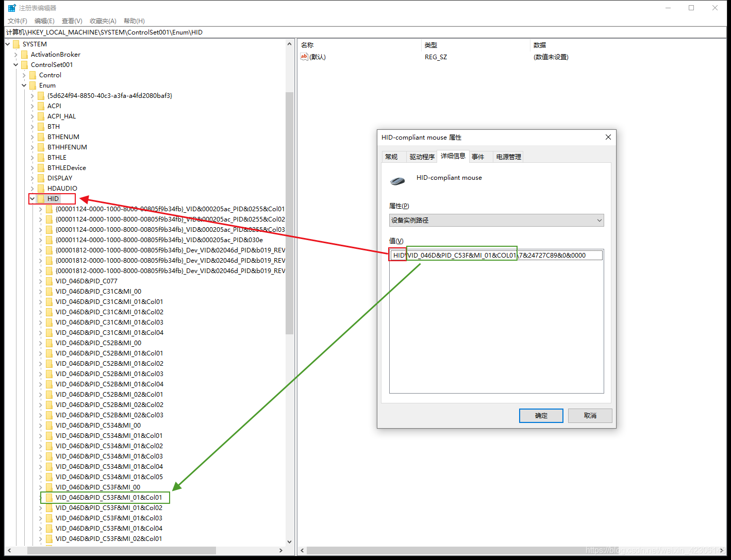Collapse the SYSTEM tree node
This screenshot has height=560, width=731.
[x=7, y=44]
